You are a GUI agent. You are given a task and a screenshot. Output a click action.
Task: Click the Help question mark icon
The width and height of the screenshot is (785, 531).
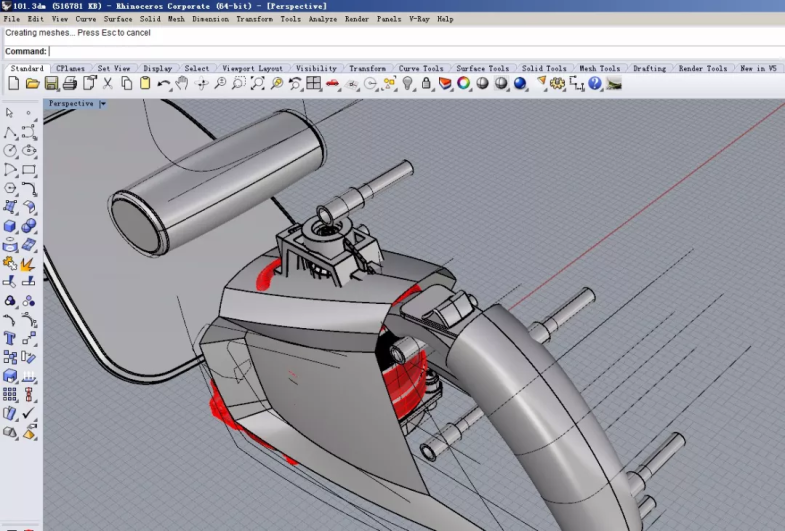tap(595, 84)
